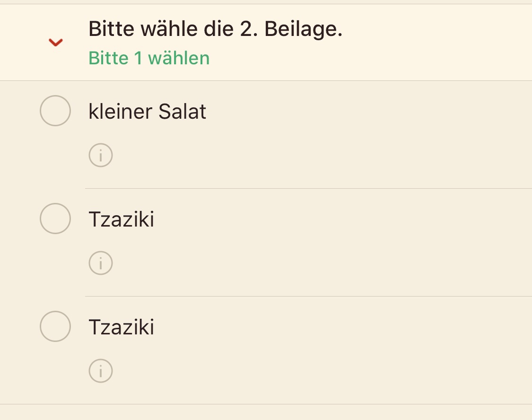This screenshot has height=420, width=532.
Task: Pick the last Tzaziki radio button
Action: [x=55, y=326]
